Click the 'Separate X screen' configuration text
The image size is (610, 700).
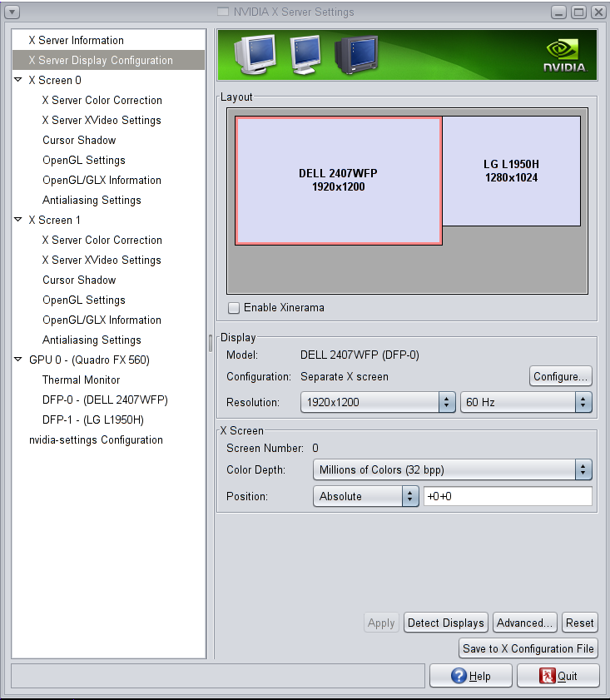(344, 377)
